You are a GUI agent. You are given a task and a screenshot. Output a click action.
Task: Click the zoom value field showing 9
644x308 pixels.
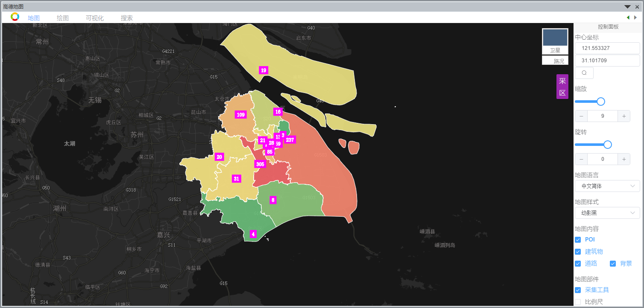click(x=603, y=116)
